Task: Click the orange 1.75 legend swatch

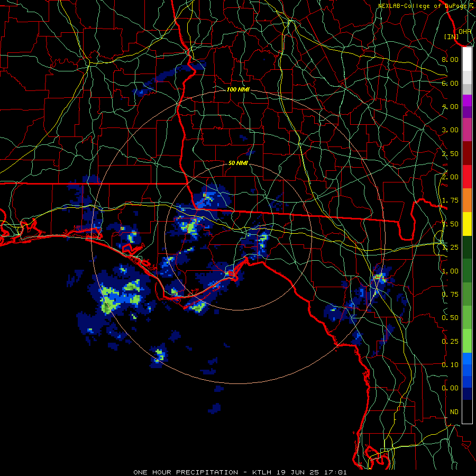Action: (x=467, y=200)
